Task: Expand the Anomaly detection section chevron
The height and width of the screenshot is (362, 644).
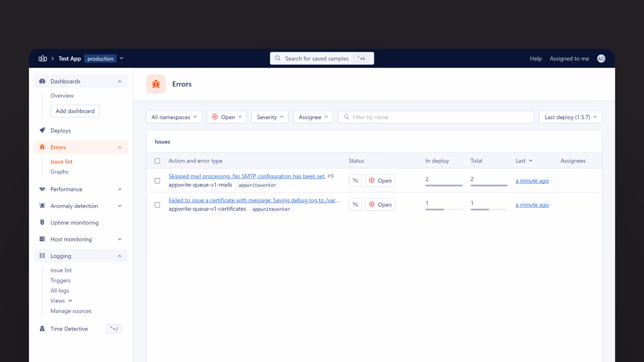Action: pyautogui.click(x=120, y=206)
